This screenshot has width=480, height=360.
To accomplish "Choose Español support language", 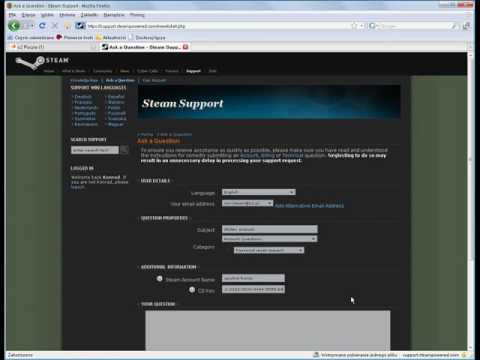I will 116,97.
